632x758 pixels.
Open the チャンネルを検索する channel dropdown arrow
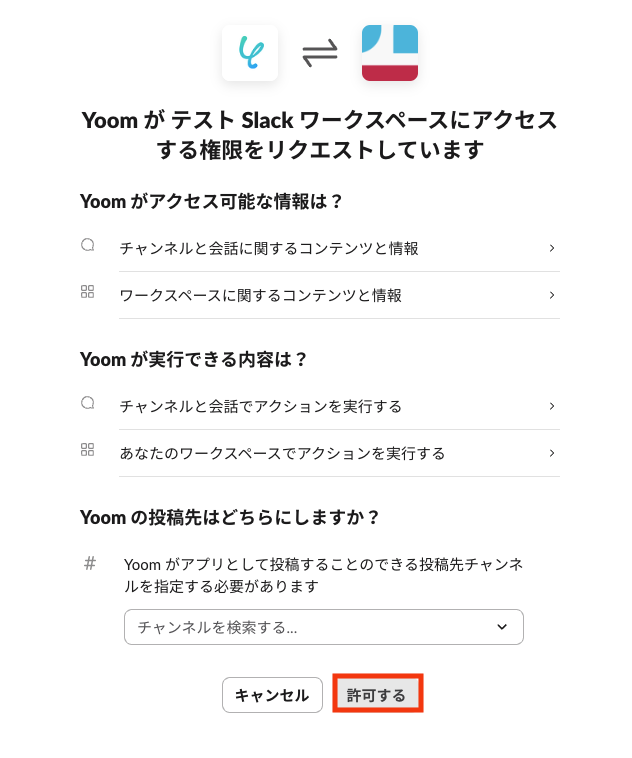pos(502,627)
